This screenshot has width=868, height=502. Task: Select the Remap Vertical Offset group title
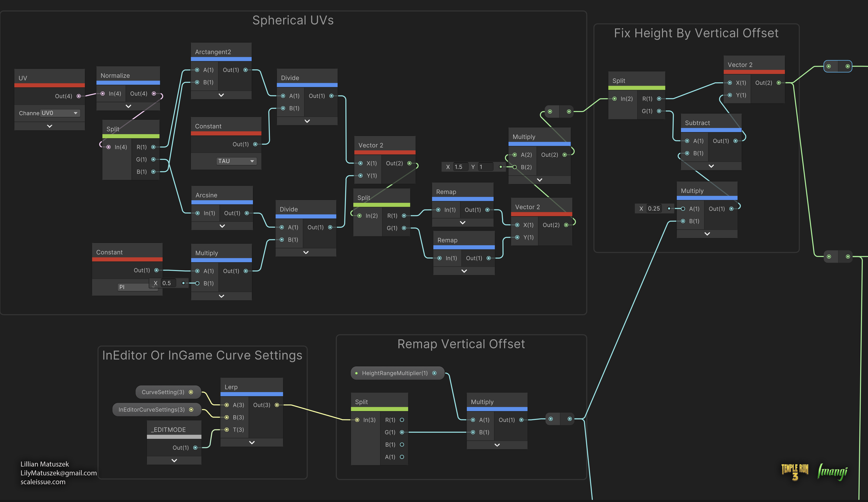[461, 344]
